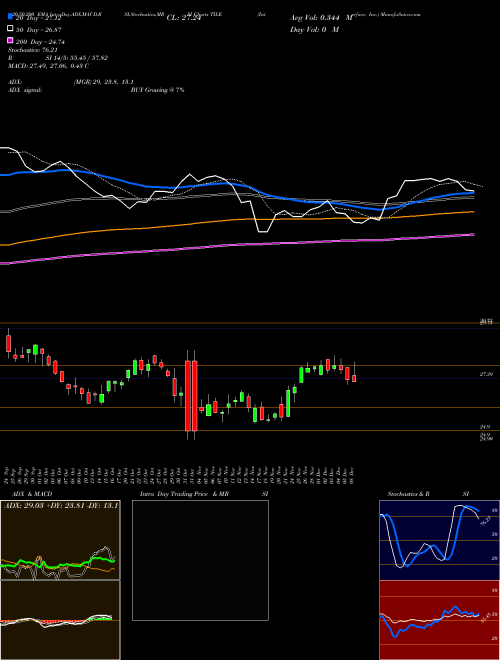Click the first red candlestick on the left
500x660 pixels.
click(x=8, y=343)
